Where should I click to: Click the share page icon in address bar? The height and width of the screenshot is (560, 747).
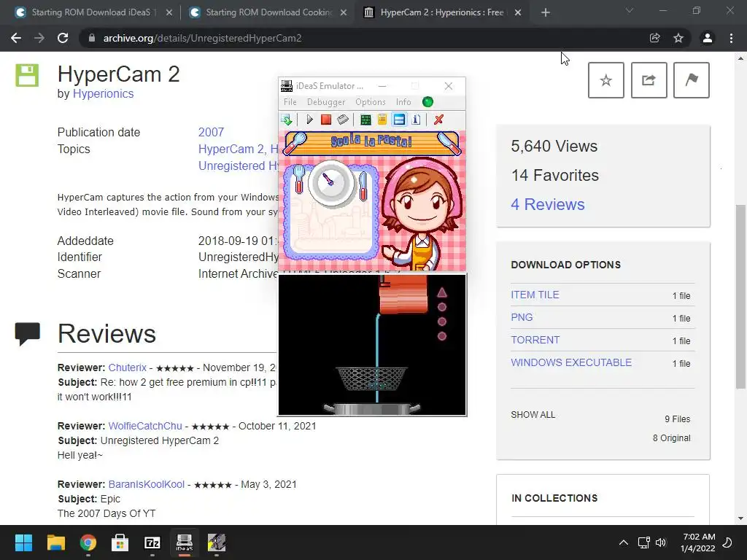coord(654,38)
